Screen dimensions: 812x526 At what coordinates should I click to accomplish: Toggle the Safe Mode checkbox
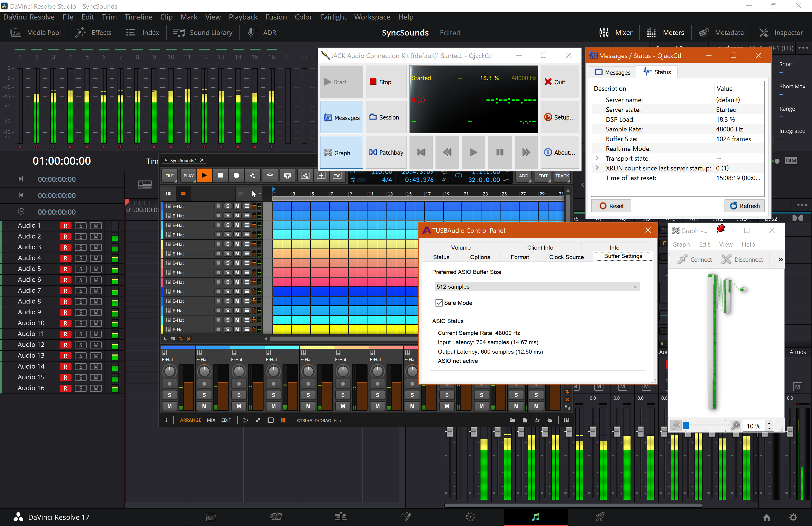coord(439,303)
